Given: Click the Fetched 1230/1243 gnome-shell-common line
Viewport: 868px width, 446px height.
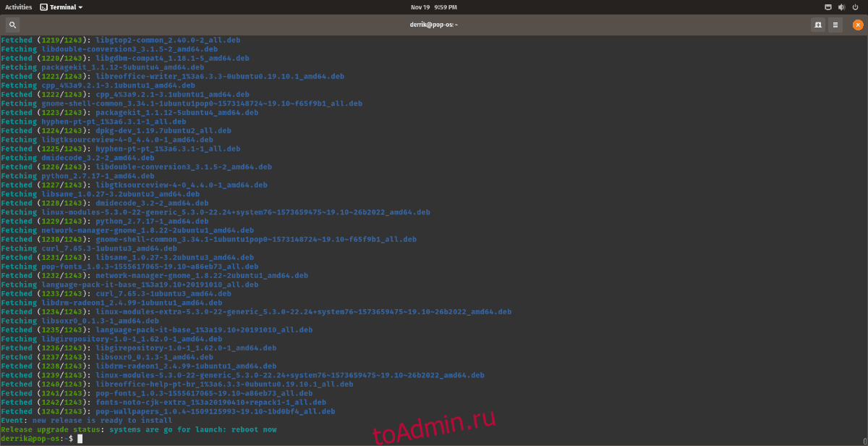Looking at the screenshot, I should coord(208,239).
